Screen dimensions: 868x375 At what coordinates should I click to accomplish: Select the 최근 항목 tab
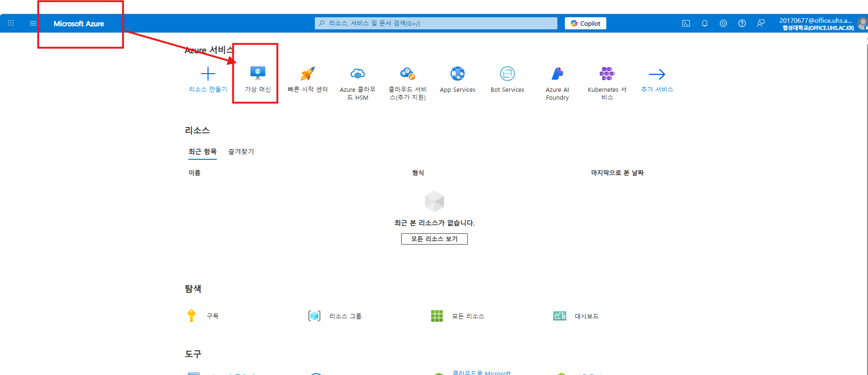tap(202, 152)
